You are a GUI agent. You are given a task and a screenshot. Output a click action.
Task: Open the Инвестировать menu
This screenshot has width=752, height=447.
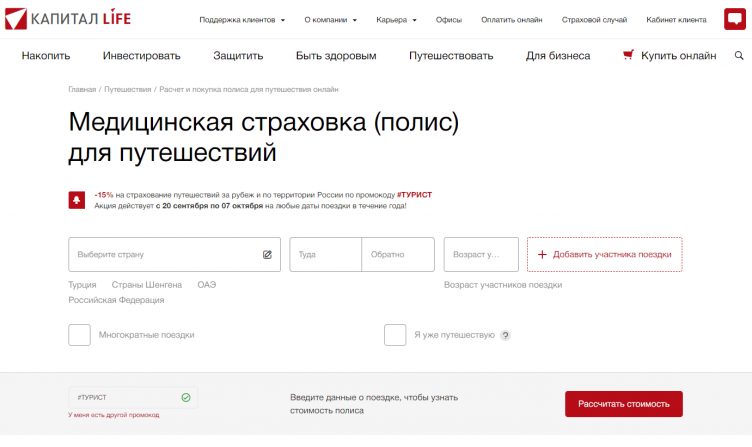[141, 56]
